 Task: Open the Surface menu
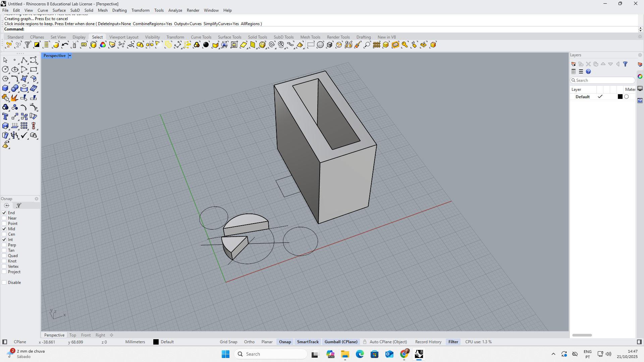click(59, 10)
